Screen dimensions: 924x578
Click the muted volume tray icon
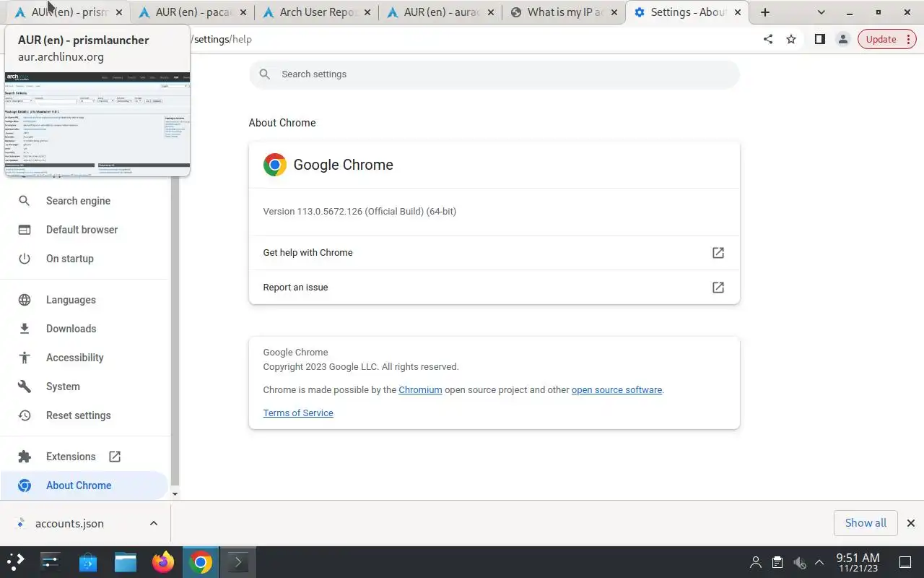tap(799, 562)
